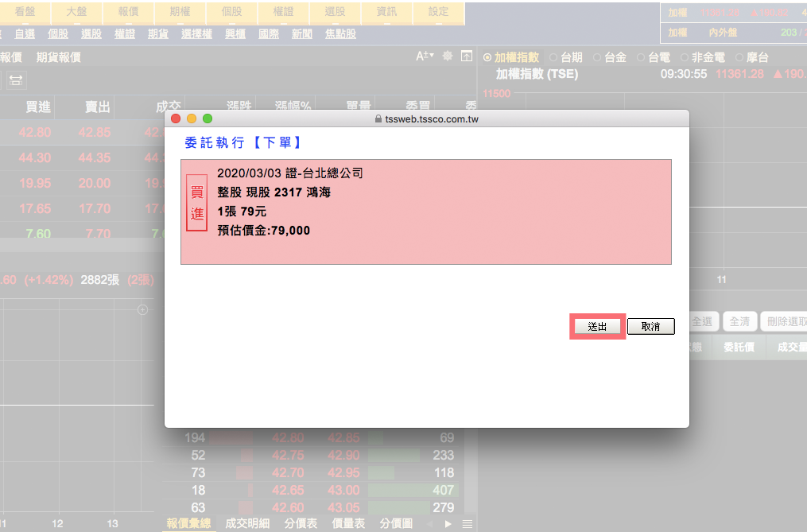This screenshot has height=532, width=807.
Task: Click the tssweb.tssco.com.tw address bar
Action: pyautogui.click(x=427, y=119)
